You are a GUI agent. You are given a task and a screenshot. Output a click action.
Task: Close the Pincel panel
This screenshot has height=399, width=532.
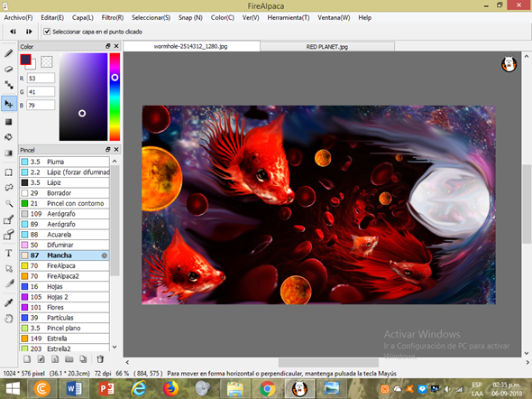tap(116, 150)
